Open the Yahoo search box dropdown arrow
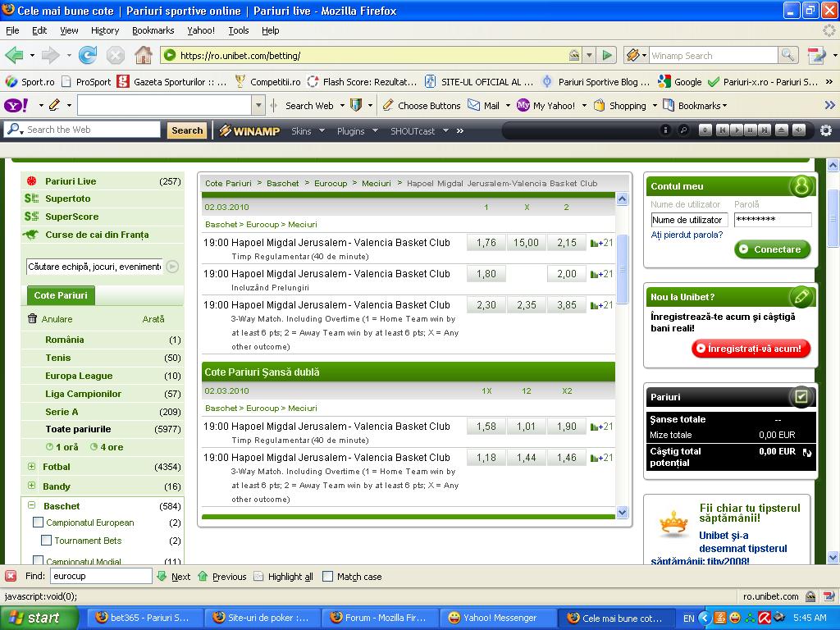Viewport: 840px width, 630px height. [x=258, y=106]
